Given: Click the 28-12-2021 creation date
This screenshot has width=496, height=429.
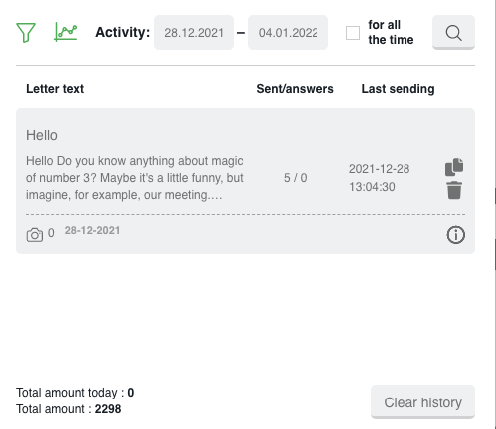Looking at the screenshot, I should coord(92,230).
